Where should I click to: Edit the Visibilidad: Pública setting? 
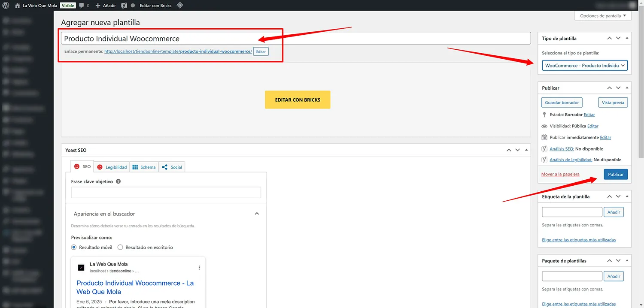point(592,126)
